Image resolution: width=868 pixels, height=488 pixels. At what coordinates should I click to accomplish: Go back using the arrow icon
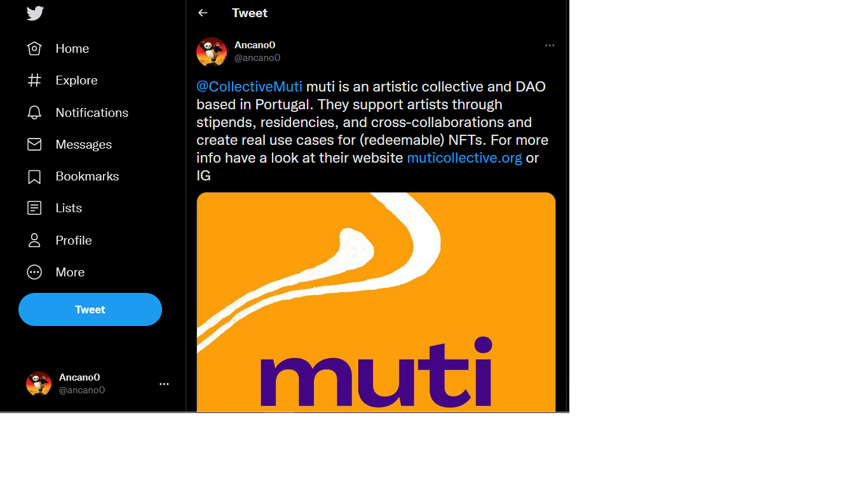pos(203,13)
